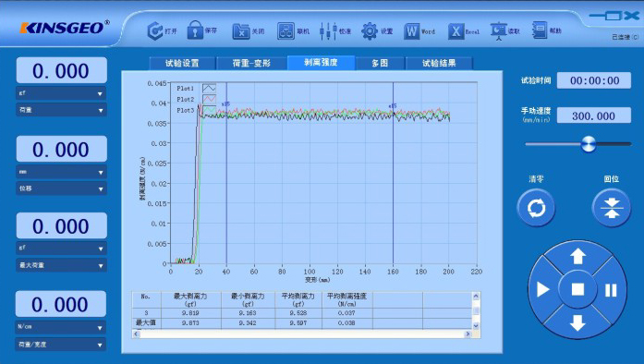Click the 清零 zero-reset circular button

pos(536,208)
